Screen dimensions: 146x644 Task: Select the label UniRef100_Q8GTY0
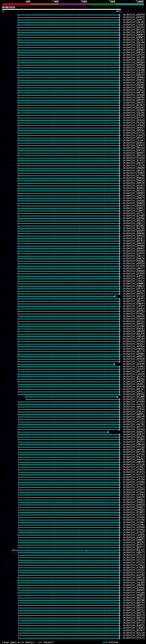click(x=133, y=301)
